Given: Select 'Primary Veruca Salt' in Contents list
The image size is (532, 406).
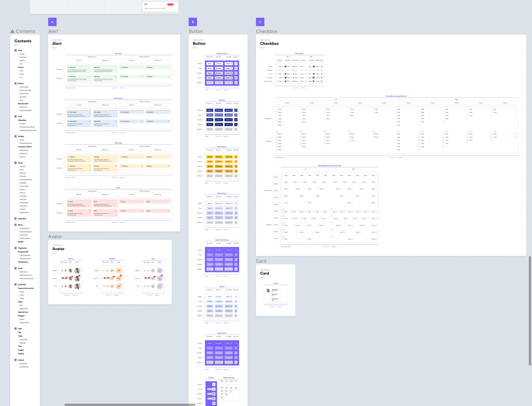Looking at the screenshot, I should pos(25,90).
